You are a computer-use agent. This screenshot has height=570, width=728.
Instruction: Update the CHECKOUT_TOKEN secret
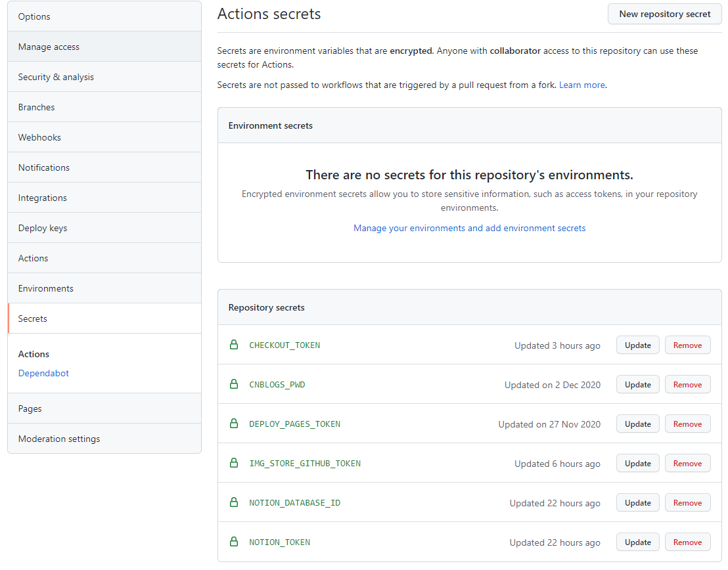(x=637, y=345)
